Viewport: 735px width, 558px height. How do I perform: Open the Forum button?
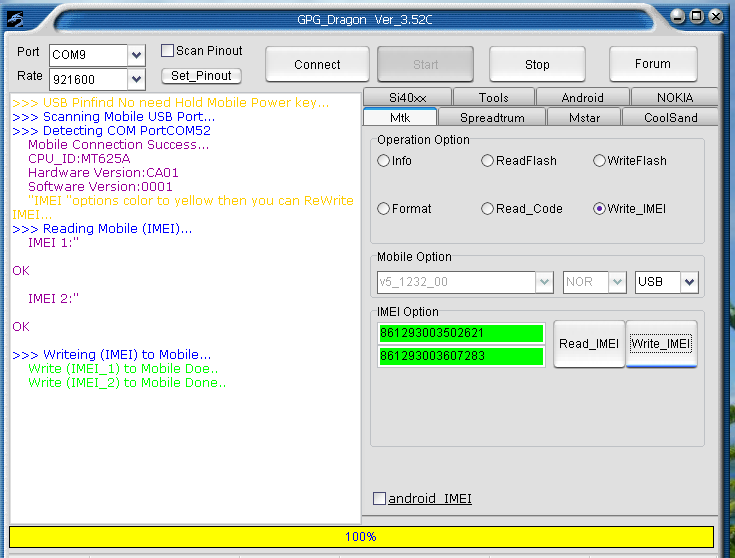[x=652, y=64]
